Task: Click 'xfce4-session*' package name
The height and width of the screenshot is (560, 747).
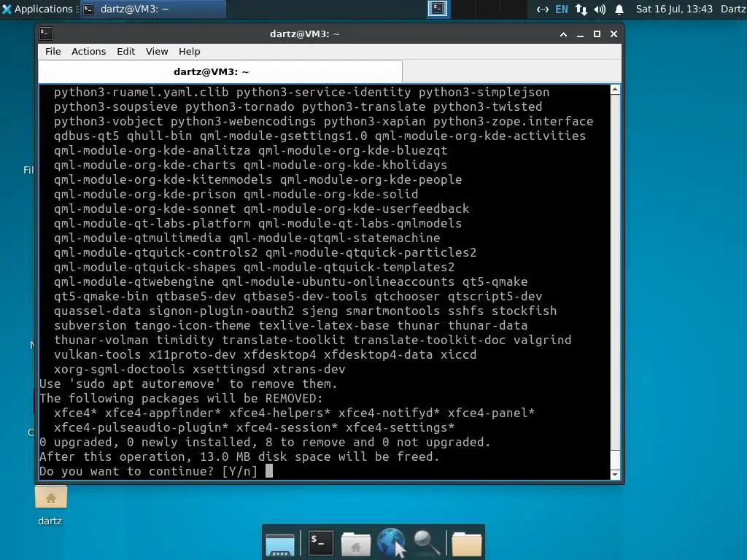Action: tap(287, 427)
